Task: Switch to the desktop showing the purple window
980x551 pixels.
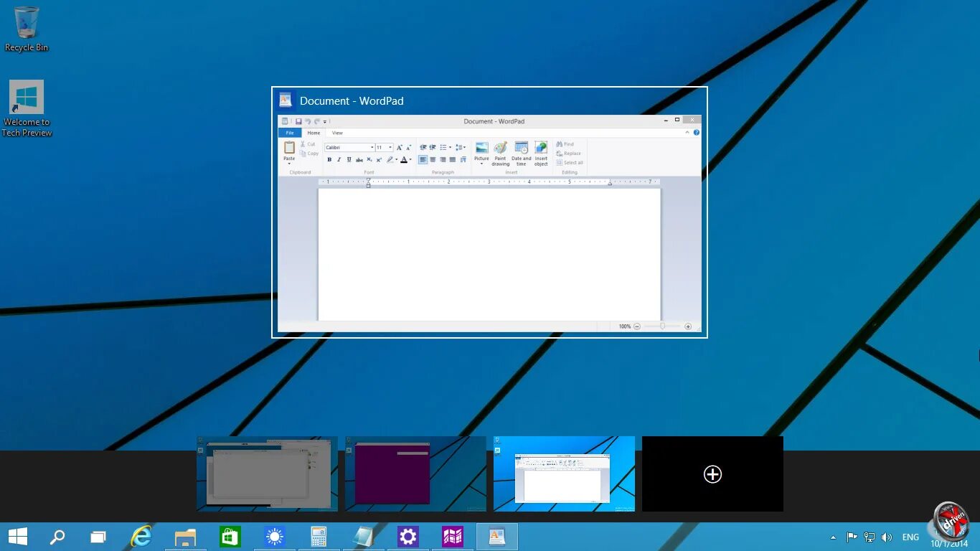Action: pyautogui.click(x=415, y=474)
